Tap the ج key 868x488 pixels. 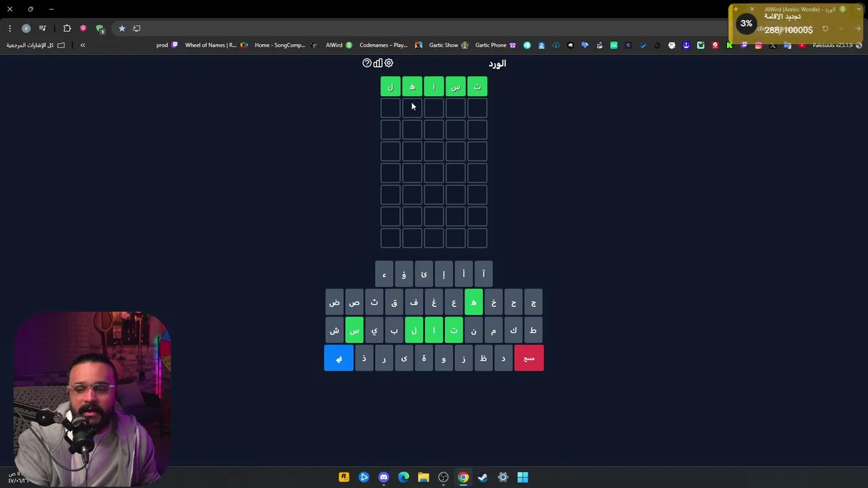coord(533,302)
